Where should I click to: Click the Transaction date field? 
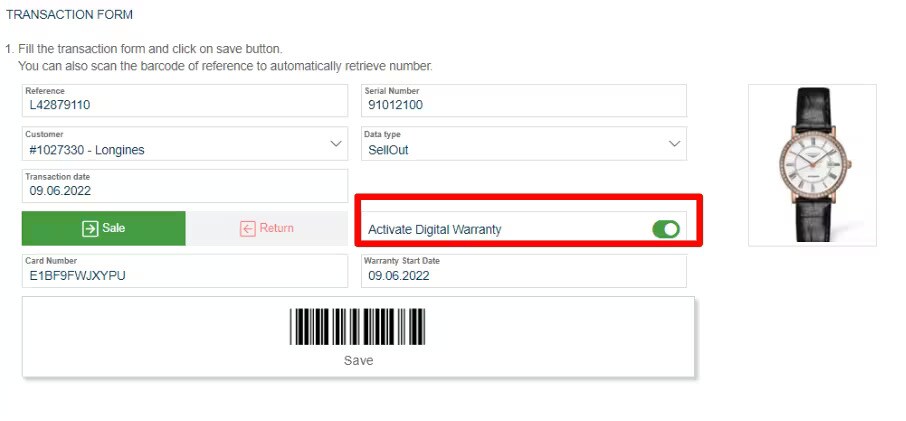click(185, 186)
